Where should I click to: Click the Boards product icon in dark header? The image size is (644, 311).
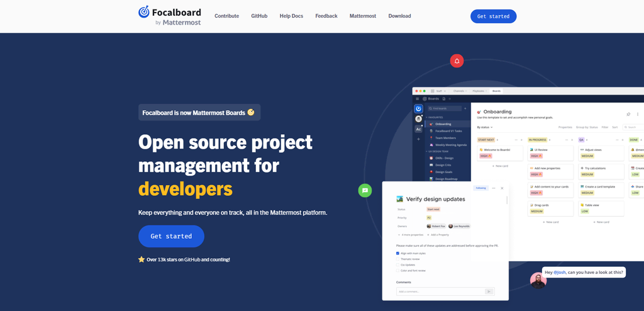click(425, 99)
